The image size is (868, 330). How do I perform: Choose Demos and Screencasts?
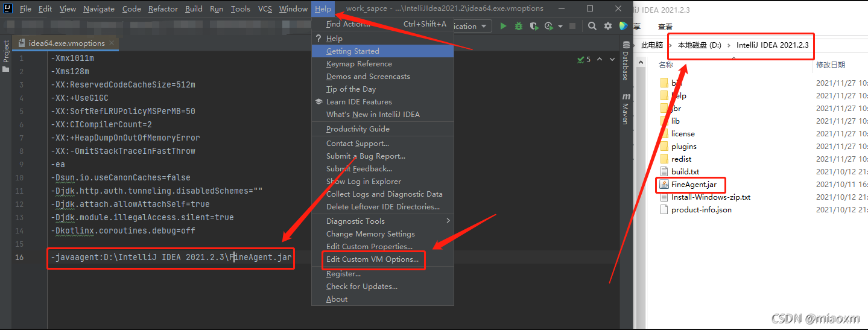[x=382, y=77]
